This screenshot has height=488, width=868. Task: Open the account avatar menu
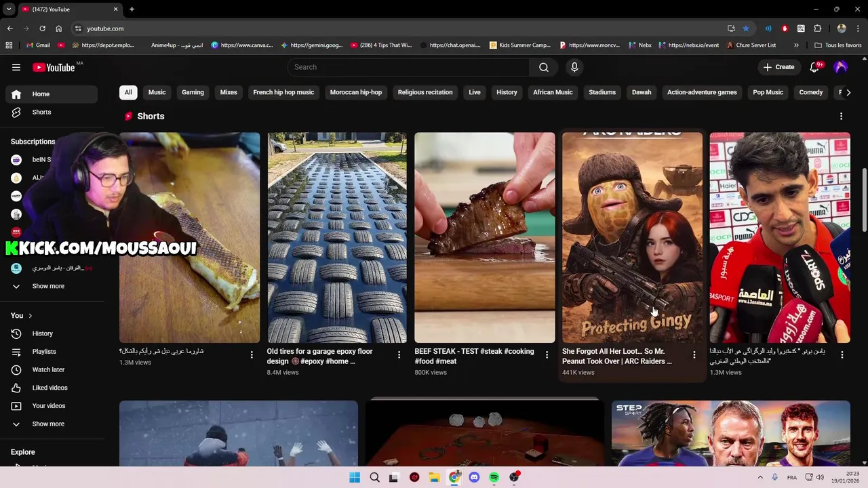[841, 67]
